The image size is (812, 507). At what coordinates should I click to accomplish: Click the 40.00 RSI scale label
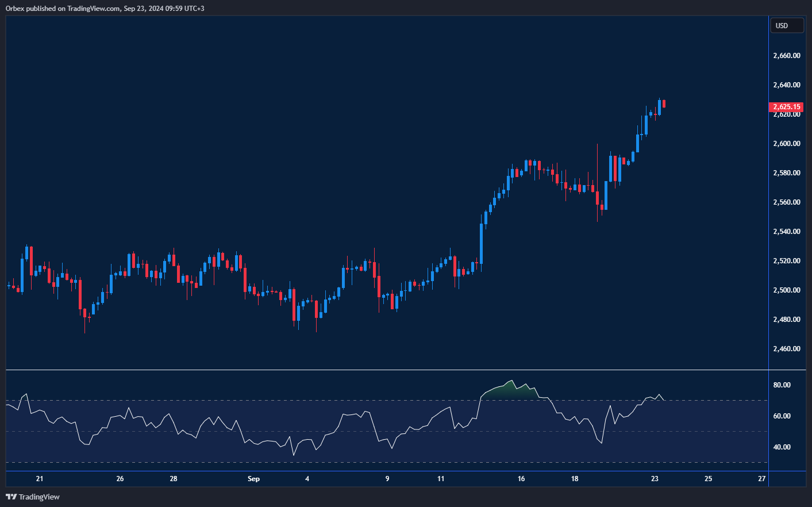(x=782, y=447)
